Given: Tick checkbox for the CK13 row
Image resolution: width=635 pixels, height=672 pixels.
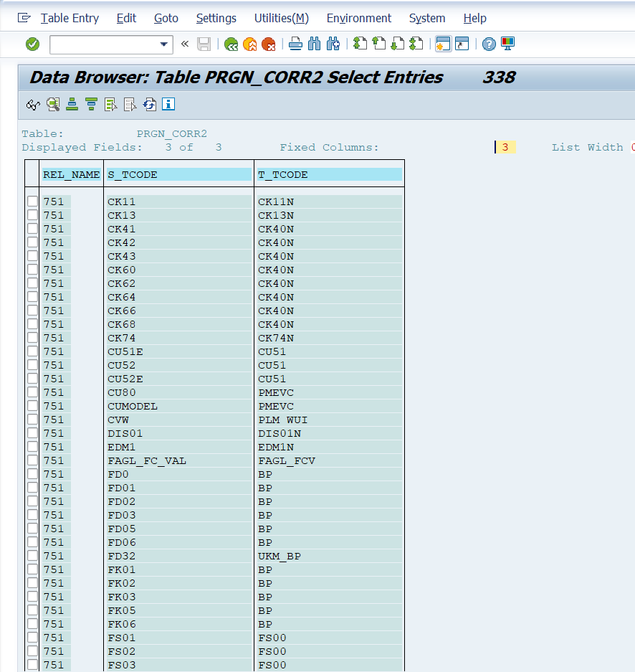Looking at the screenshot, I should point(32,214).
